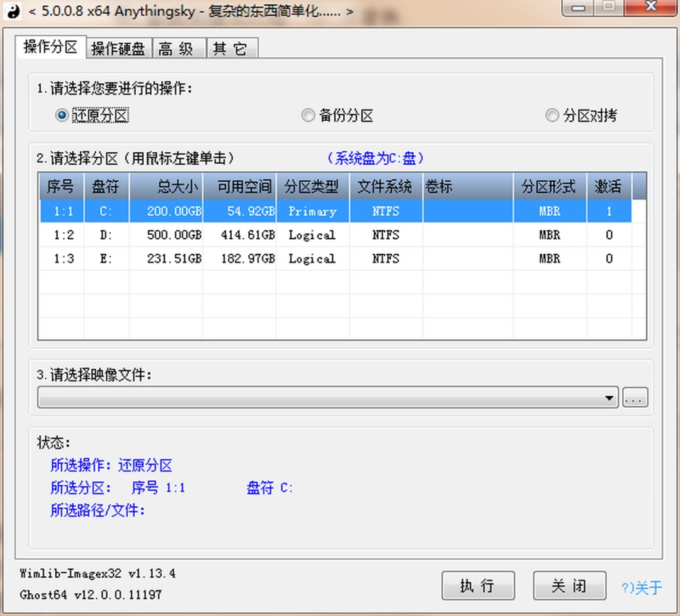Open the ?)关于 about link
This screenshot has width=680, height=616.
[642, 589]
